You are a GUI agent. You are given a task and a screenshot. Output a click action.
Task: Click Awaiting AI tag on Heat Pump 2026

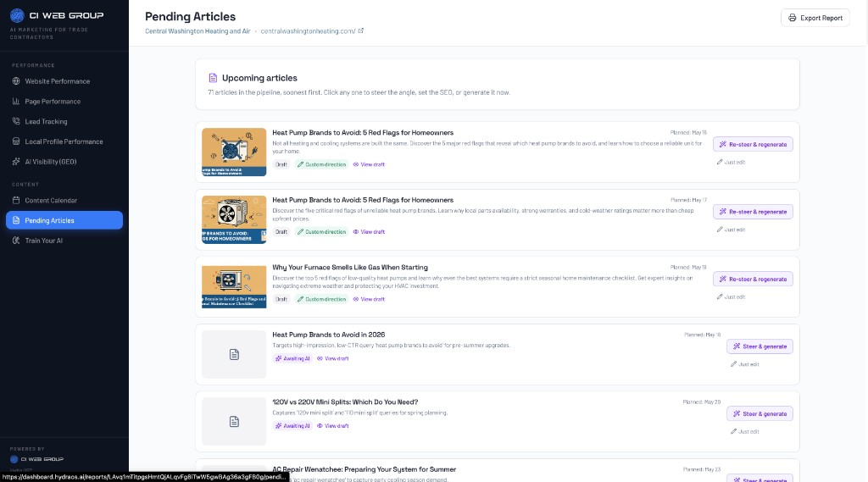(292, 358)
